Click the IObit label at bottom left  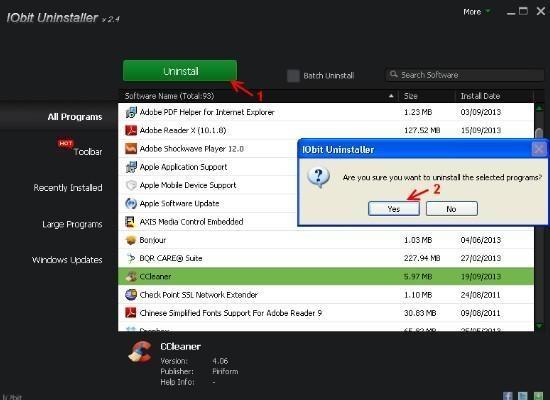[x=12, y=397]
